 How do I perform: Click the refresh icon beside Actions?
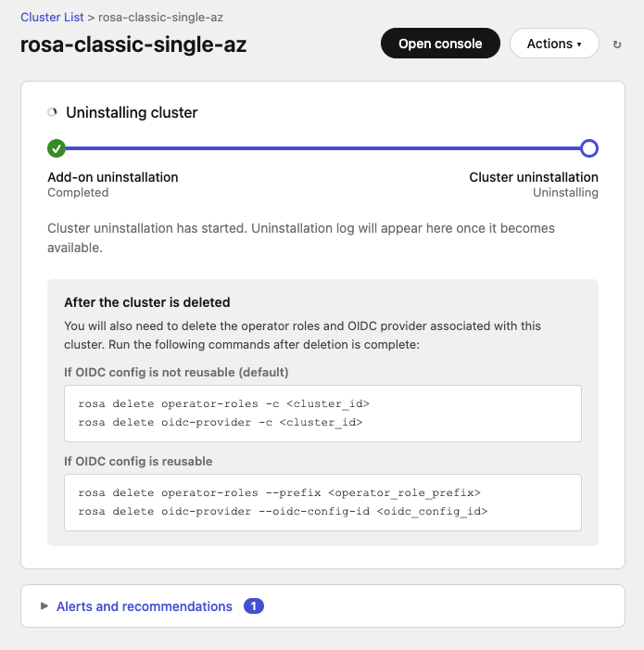617,45
